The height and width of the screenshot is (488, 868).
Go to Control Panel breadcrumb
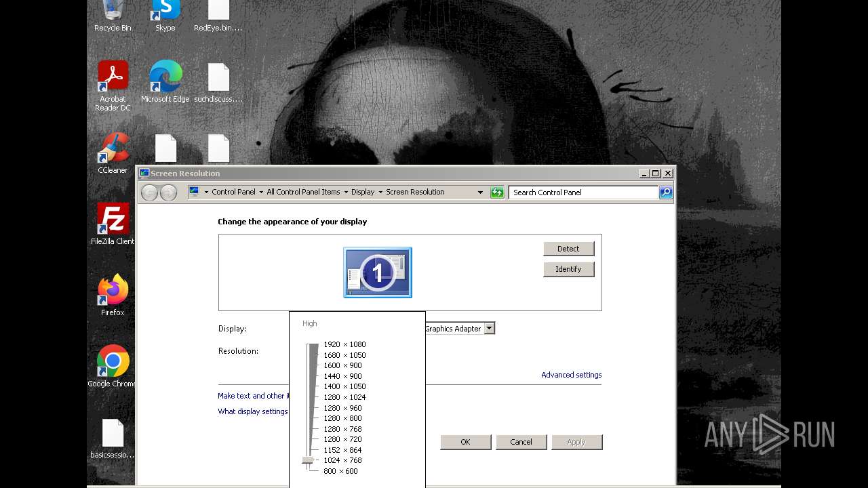tap(233, 192)
